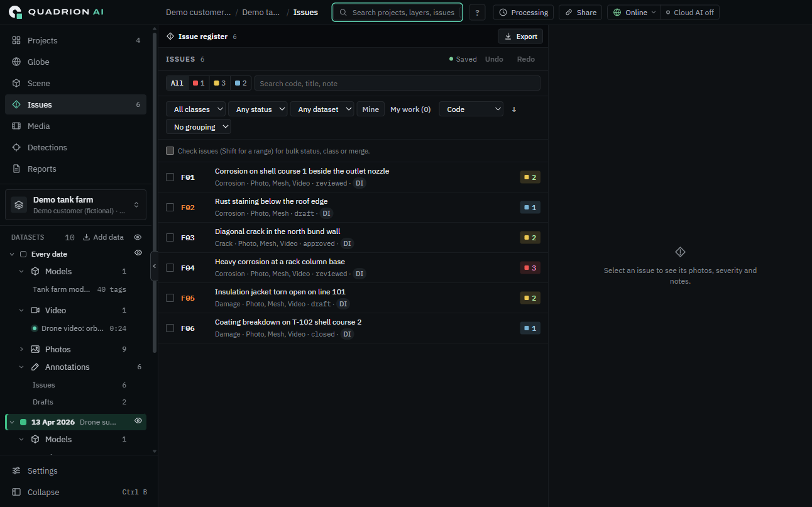This screenshot has height=507, width=812.
Task: Click the Search projects, layers, issues field
Action: [x=397, y=13]
